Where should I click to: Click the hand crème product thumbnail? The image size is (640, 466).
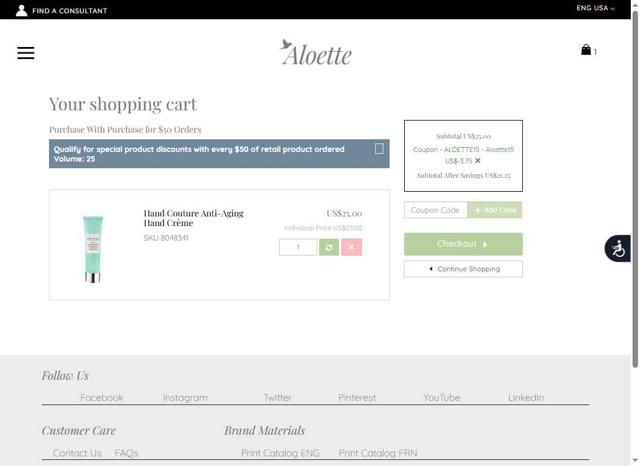click(x=93, y=249)
